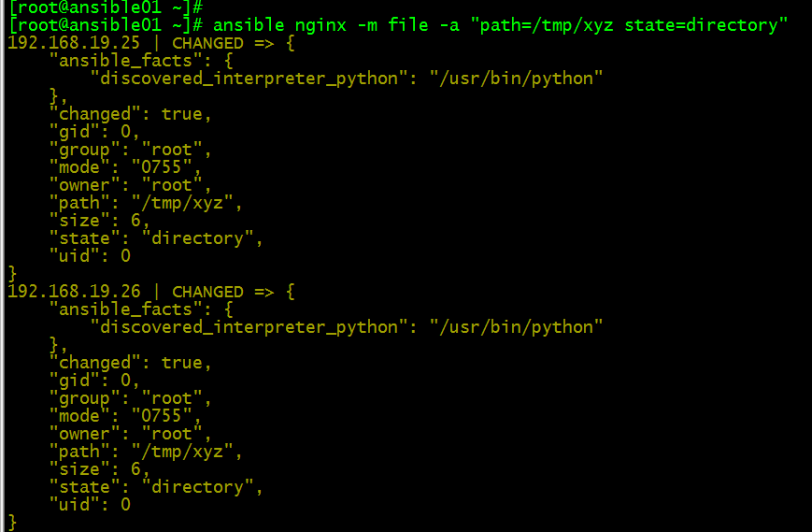Image resolution: width=812 pixels, height=532 pixels.
Task: Click the second "size": 6 line
Action: tap(99, 468)
